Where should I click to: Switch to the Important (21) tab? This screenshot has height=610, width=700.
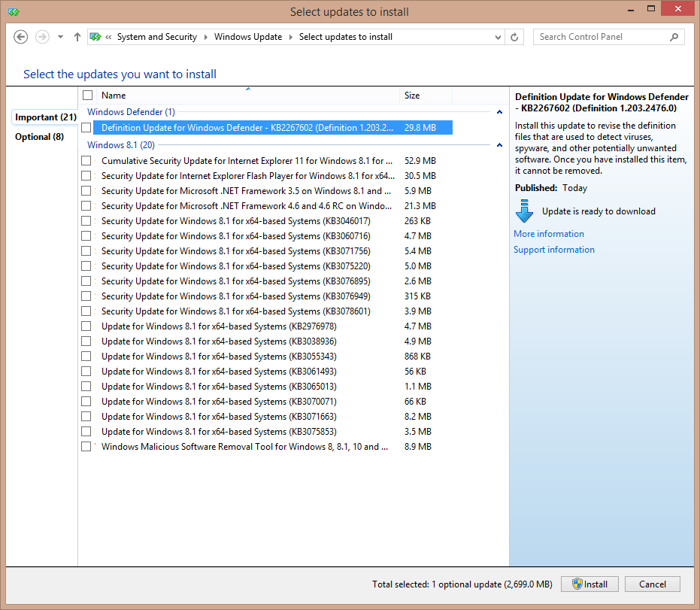[46, 117]
